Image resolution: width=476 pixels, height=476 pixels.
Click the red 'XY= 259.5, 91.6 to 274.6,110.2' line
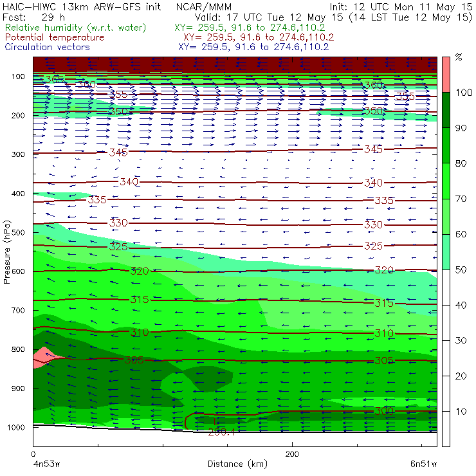tap(259, 37)
